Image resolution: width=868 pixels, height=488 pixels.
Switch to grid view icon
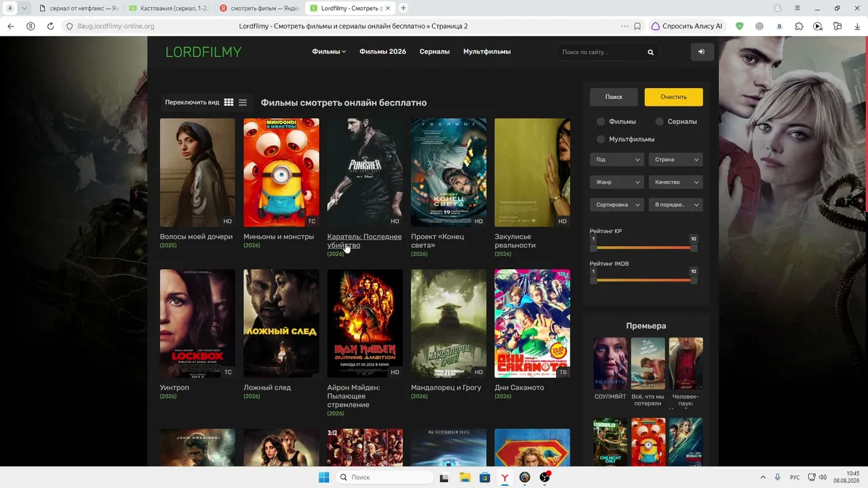tap(229, 102)
